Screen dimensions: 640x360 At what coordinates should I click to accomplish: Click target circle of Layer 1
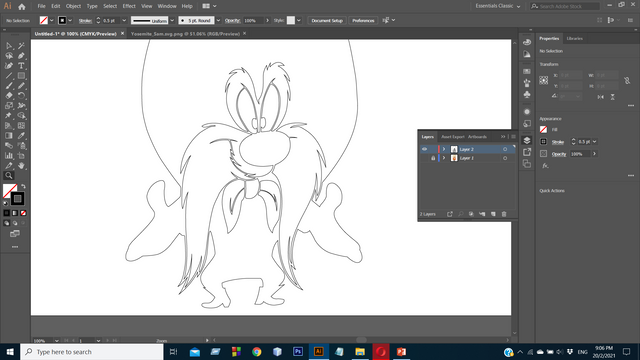(505, 158)
